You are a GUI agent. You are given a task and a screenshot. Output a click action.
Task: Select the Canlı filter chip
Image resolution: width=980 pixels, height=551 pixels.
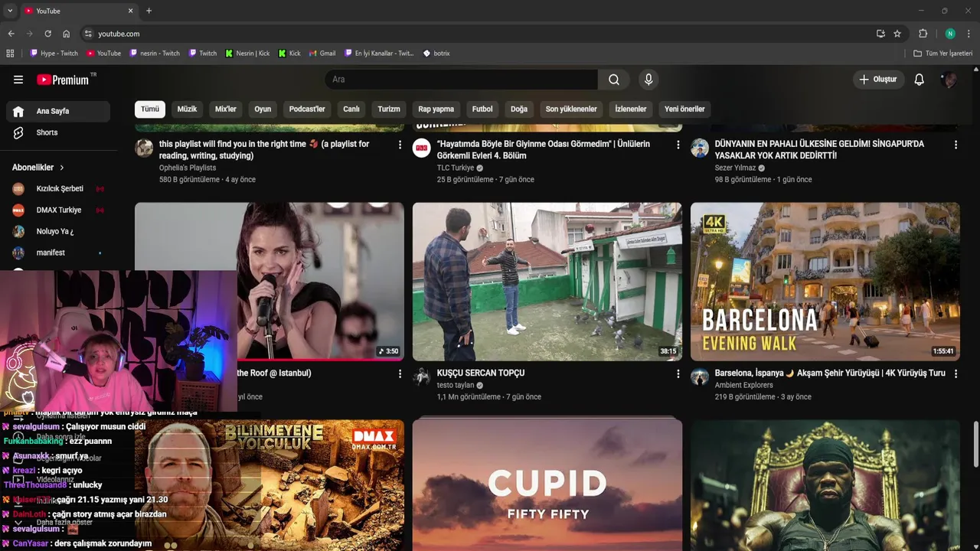coord(351,109)
